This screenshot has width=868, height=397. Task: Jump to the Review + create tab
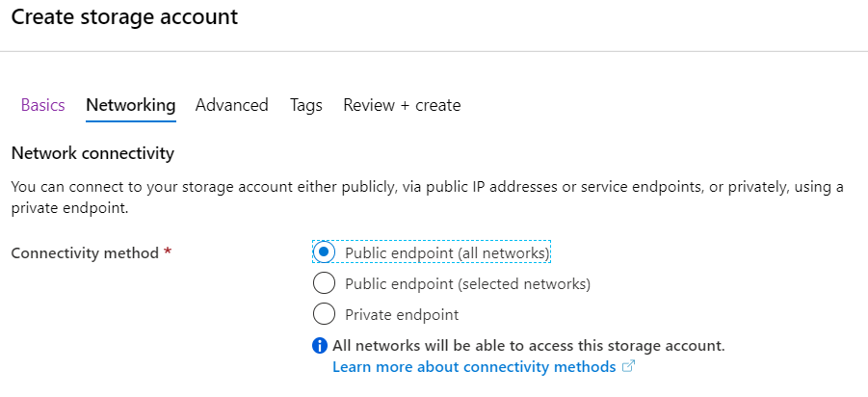(402, 105)
